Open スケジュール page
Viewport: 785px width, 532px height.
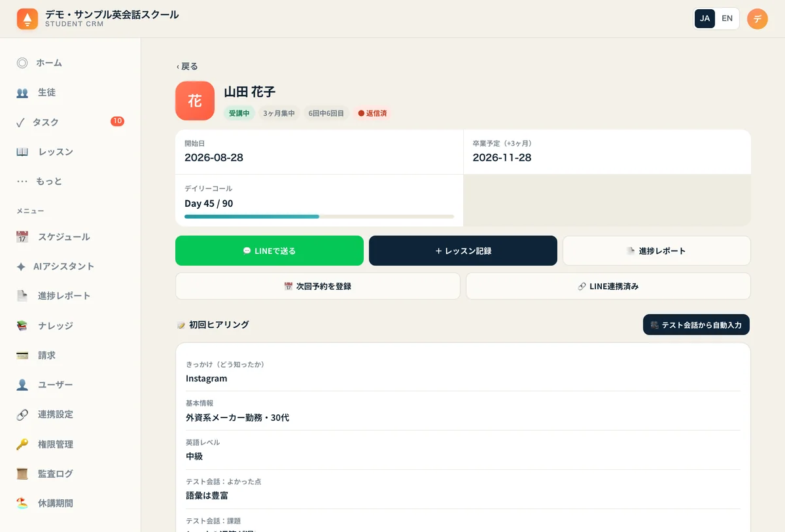[70, 237]
